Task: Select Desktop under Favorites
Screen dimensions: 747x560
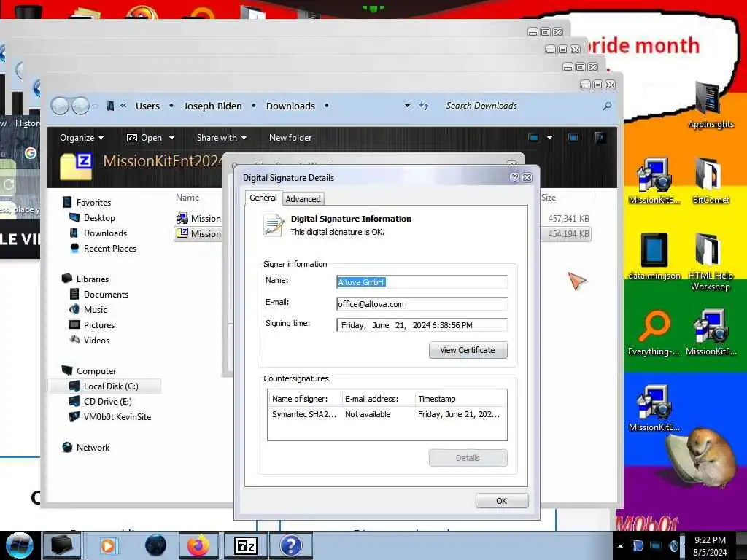Action: (x=99, y=217)
